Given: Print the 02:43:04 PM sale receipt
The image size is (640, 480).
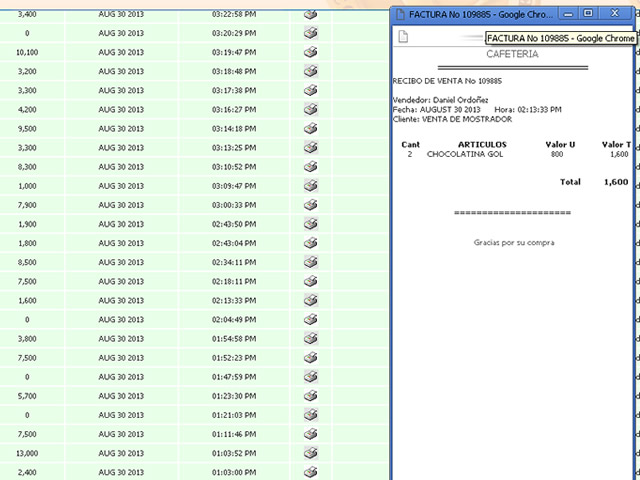Looking at the screenshot, I should point(311,243).
